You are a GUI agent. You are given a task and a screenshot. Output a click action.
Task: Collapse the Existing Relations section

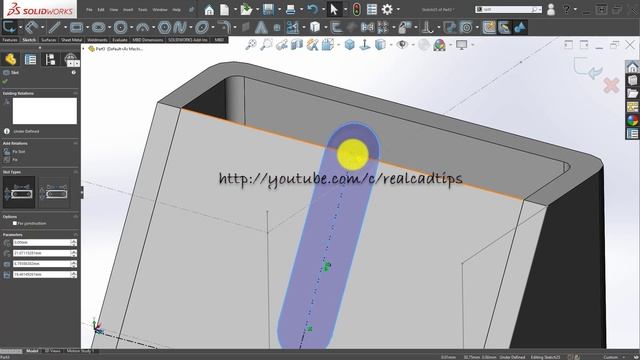(76, 93)
